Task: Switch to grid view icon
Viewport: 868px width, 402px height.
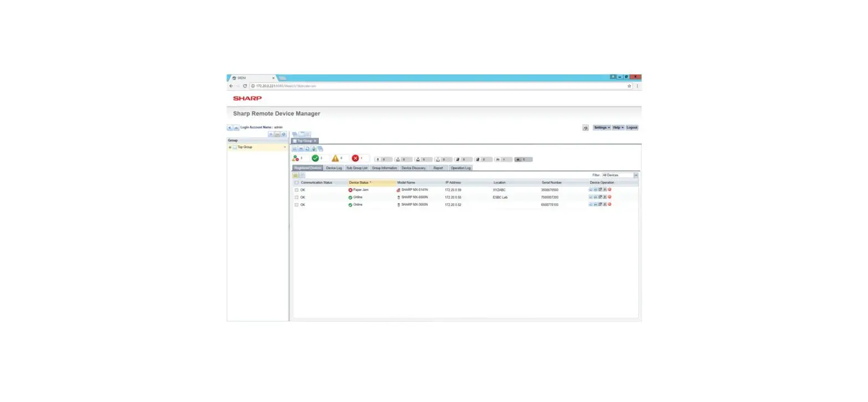Action: click(302, 175)
